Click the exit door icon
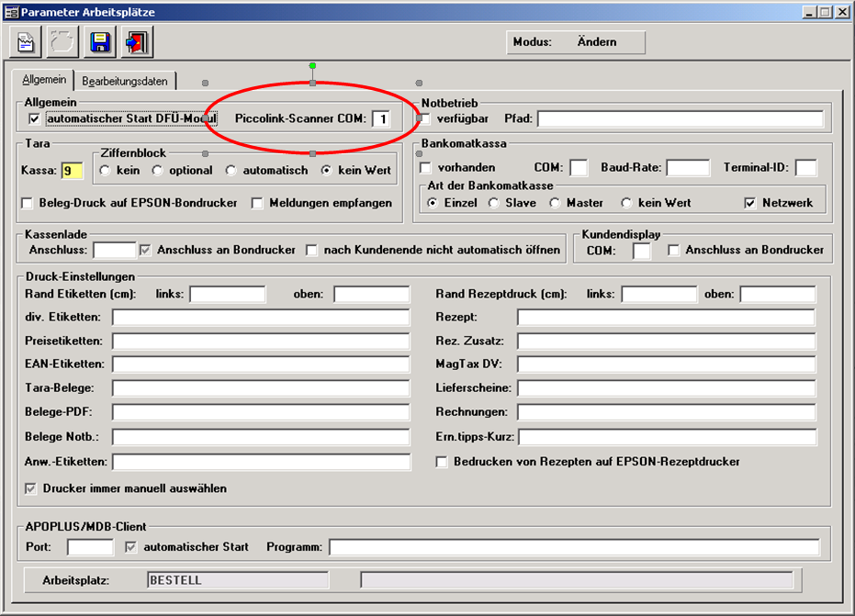The height and width of the screenshot is (616, 855). (136, 42)
